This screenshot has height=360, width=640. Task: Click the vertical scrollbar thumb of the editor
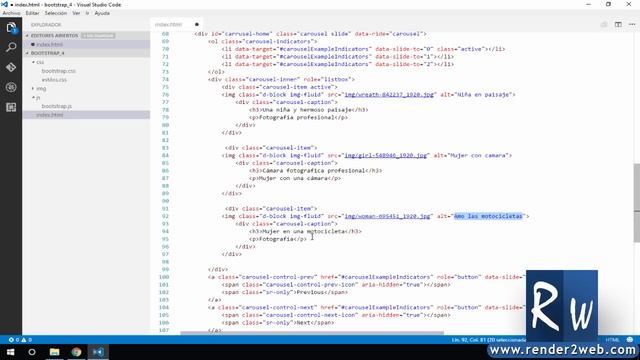click(x=636, y=202)
